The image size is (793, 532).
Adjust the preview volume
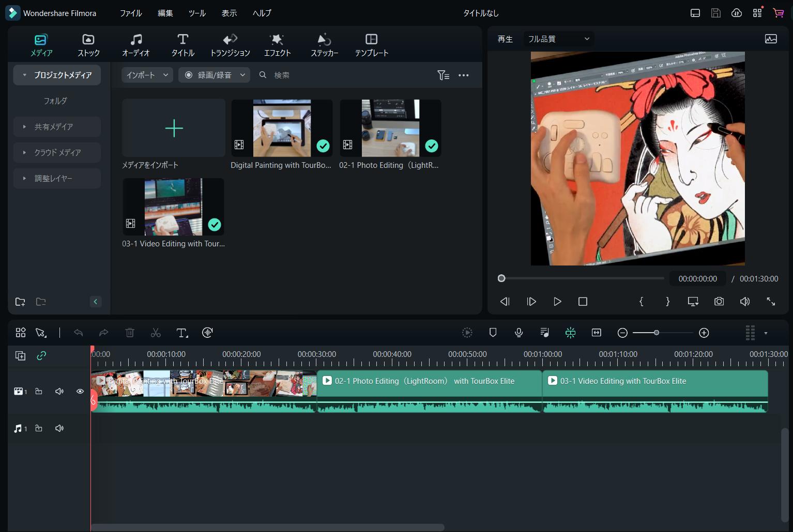[x=745, y=302]
